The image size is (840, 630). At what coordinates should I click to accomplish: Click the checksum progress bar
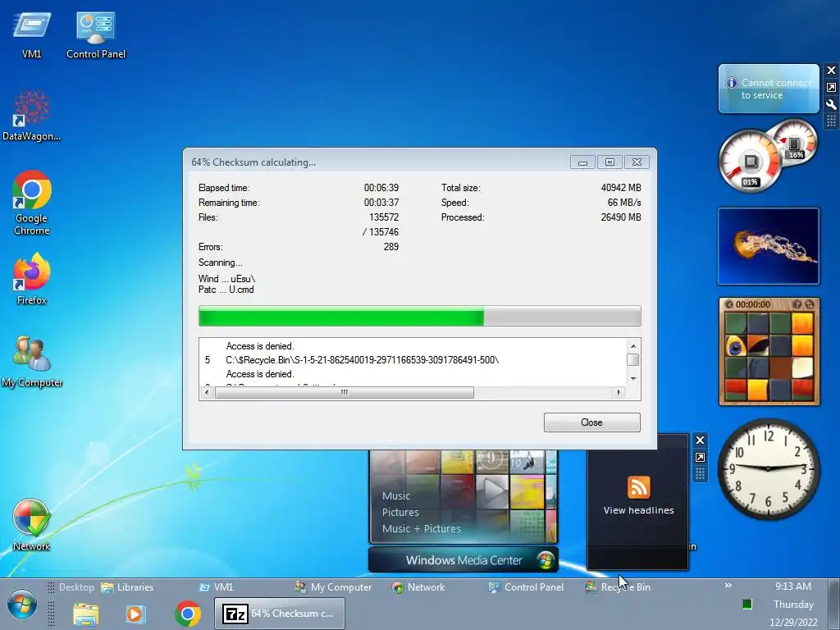click(419, 316)
